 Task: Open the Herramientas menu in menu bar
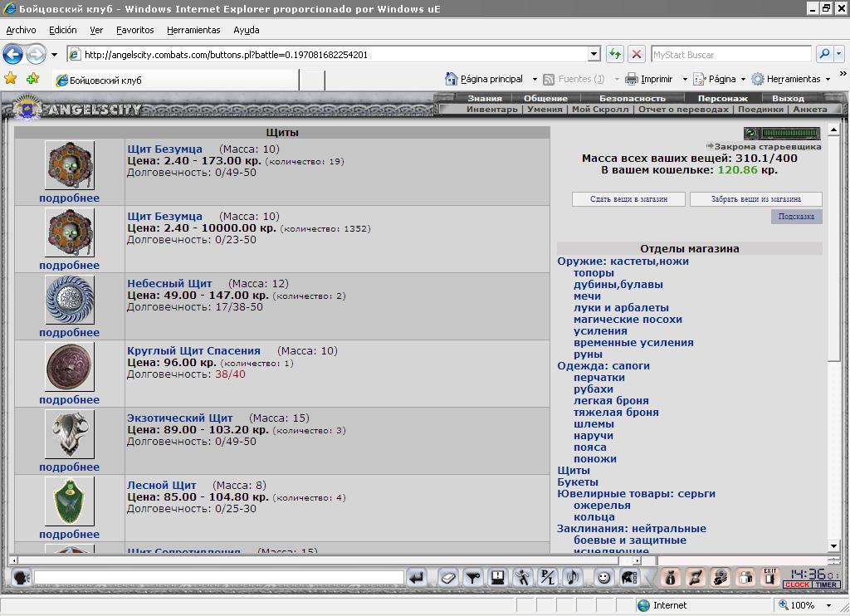(193, 31)
